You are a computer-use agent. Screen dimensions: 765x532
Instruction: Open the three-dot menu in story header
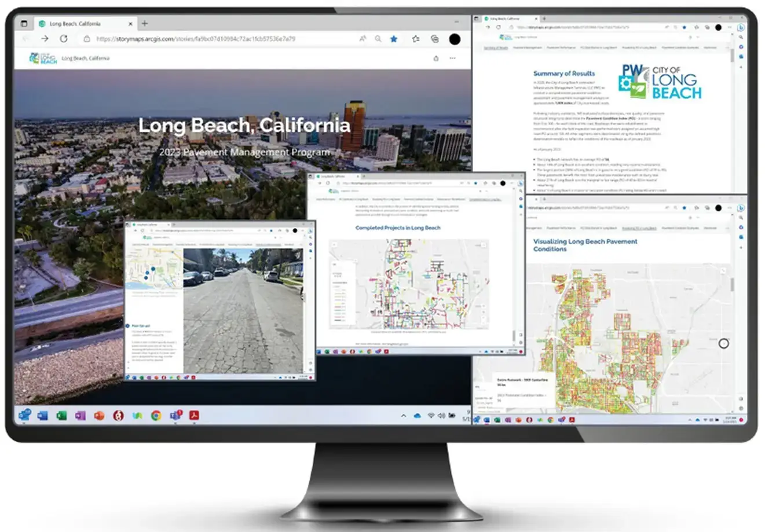pyautogui.click(x=453, y=58)
